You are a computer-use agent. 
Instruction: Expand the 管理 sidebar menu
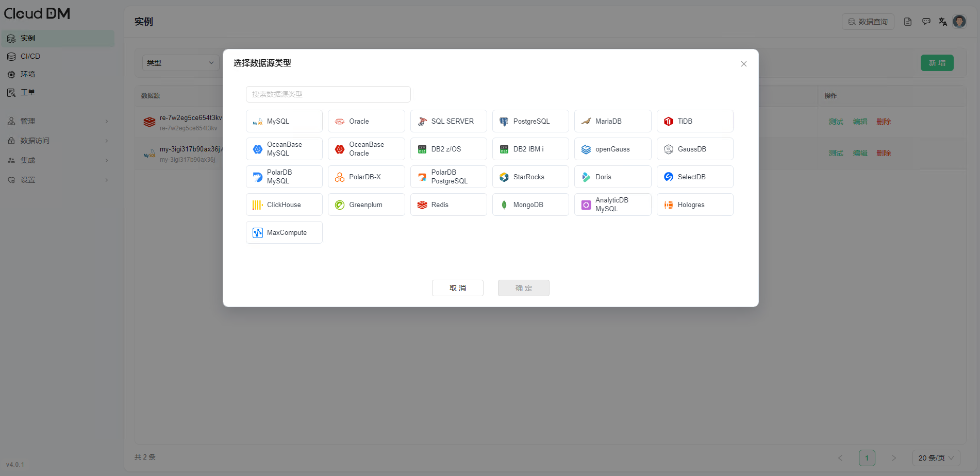tap(58, 121)
